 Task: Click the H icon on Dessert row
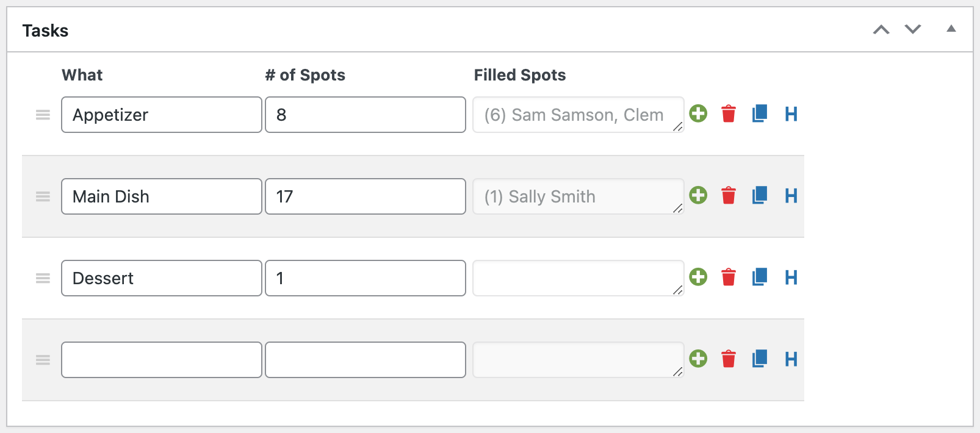click(791, 277)
